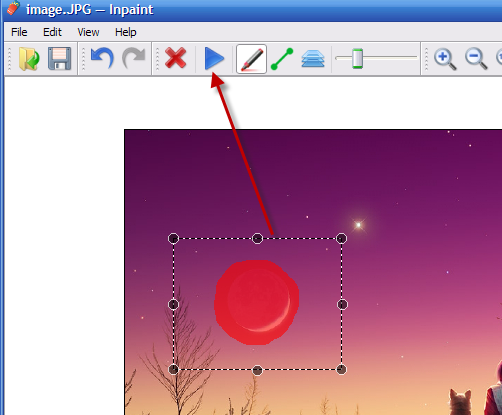This screenshot has width=502, height=415.
Task: Open an image with the folder icon
Action: pos(29,59)
